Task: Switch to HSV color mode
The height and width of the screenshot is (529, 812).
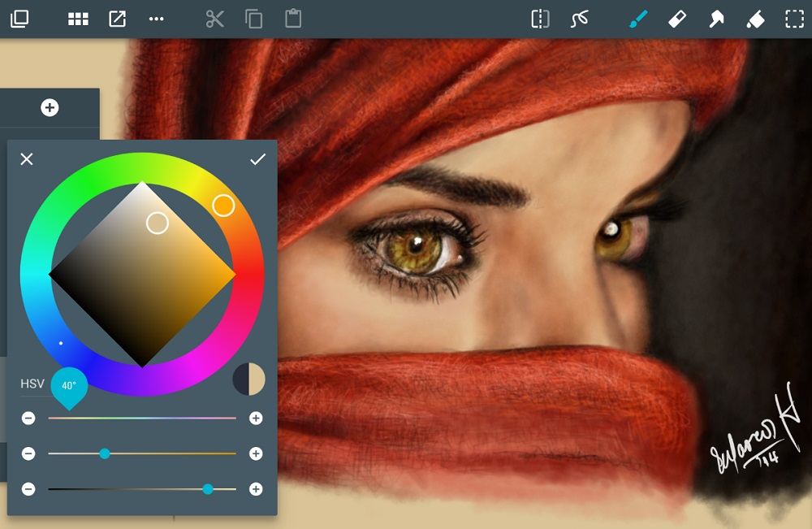Action: click(x=32, y=384)
